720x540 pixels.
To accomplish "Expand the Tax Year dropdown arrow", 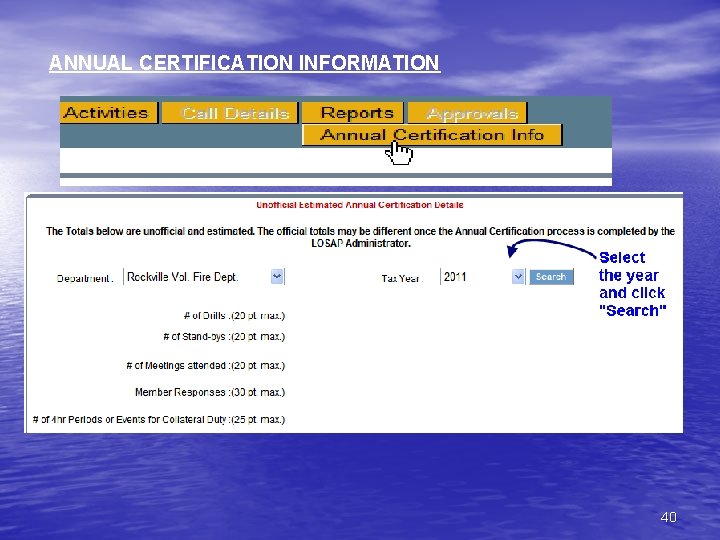I will [x=518, y=277].
